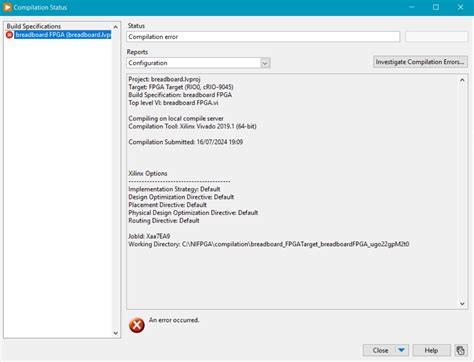Screen dimensions: 474x362
Task: Click the large red error icon beside An error occurred
Action: click(137, 325)
